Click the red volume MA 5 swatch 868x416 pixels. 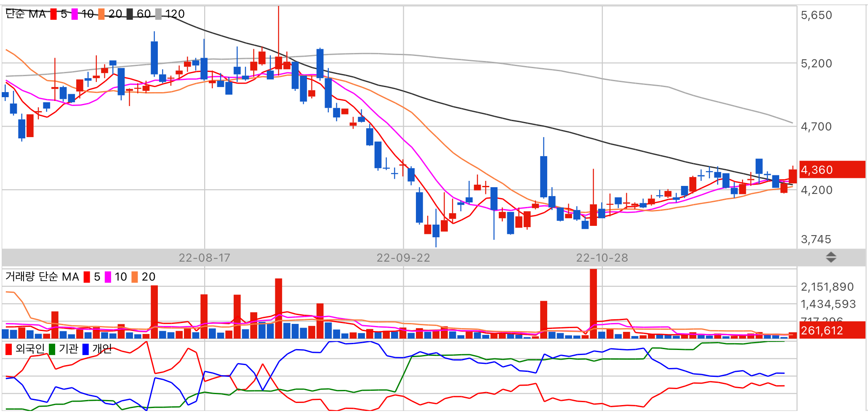click(87, 277)
